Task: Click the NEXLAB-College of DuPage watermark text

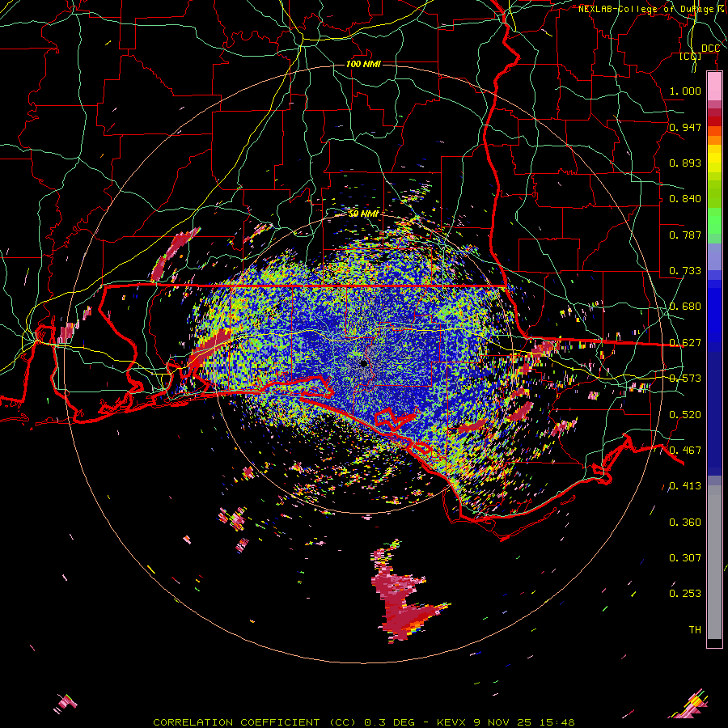Action: click(x=652, y=9)
